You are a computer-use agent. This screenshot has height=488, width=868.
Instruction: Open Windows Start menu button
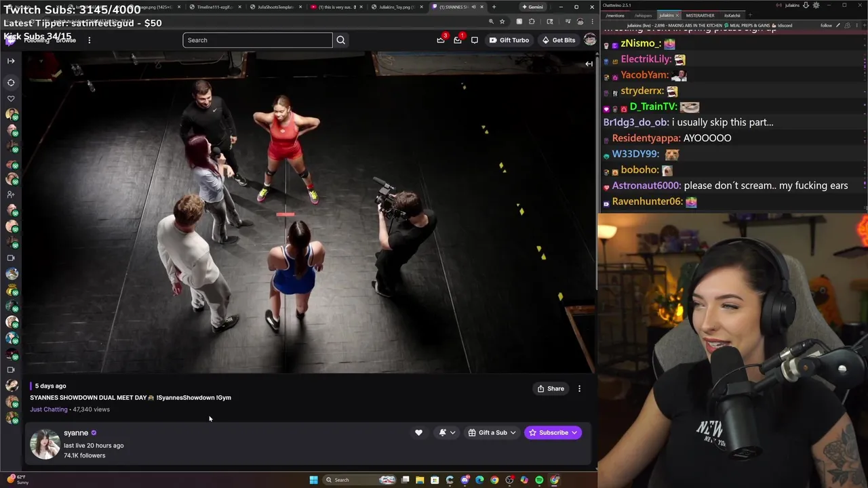(x=313, y=480)
